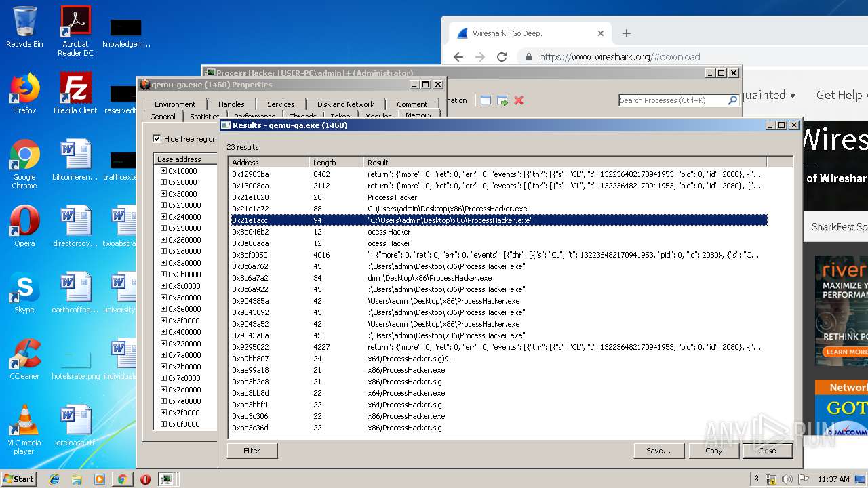Click Process Hacker find window toolbar icon
This screenshot has height=488, width=868.
point(502,100)
